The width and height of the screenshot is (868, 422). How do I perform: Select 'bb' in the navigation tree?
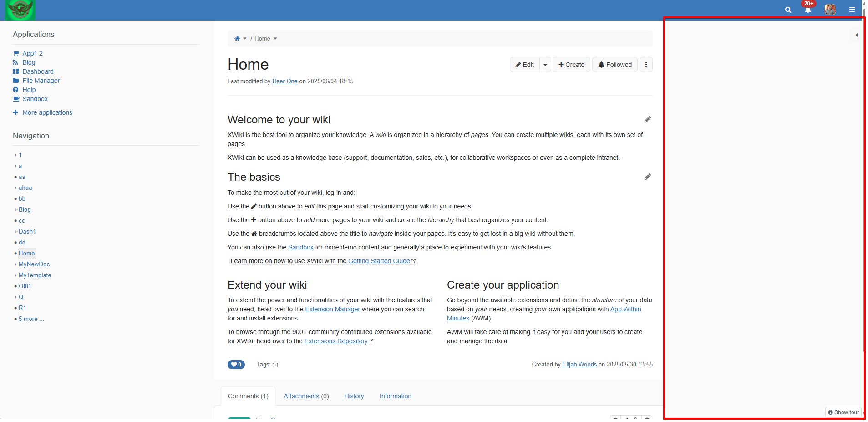22,199
